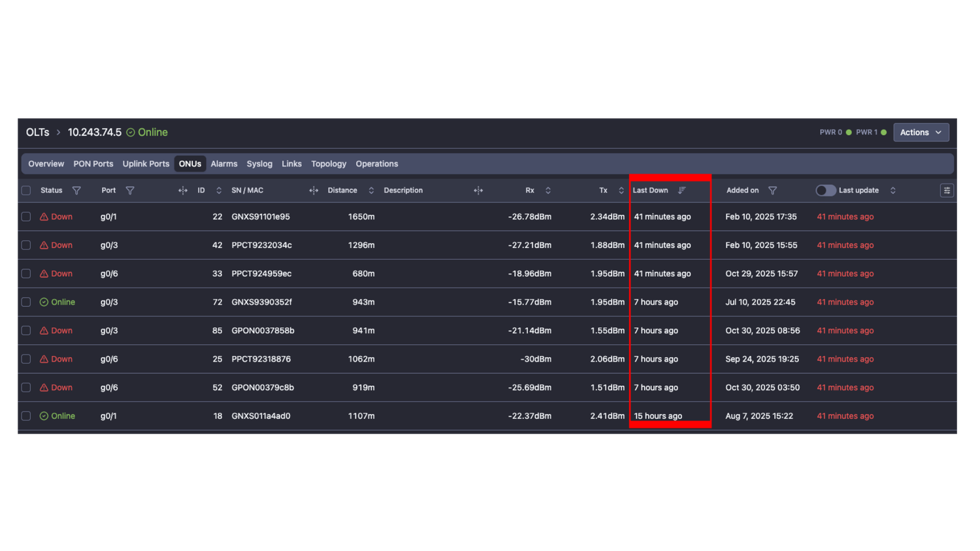Open the Port column filter icon
980x551 pixels.
pyautogui.click(x=130, y=191)
